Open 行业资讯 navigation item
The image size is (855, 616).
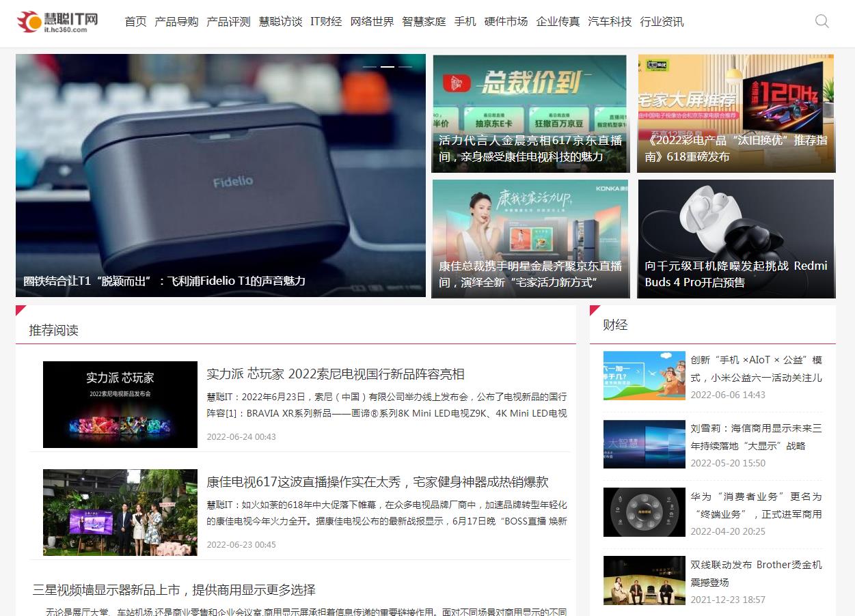pos(662,22)
